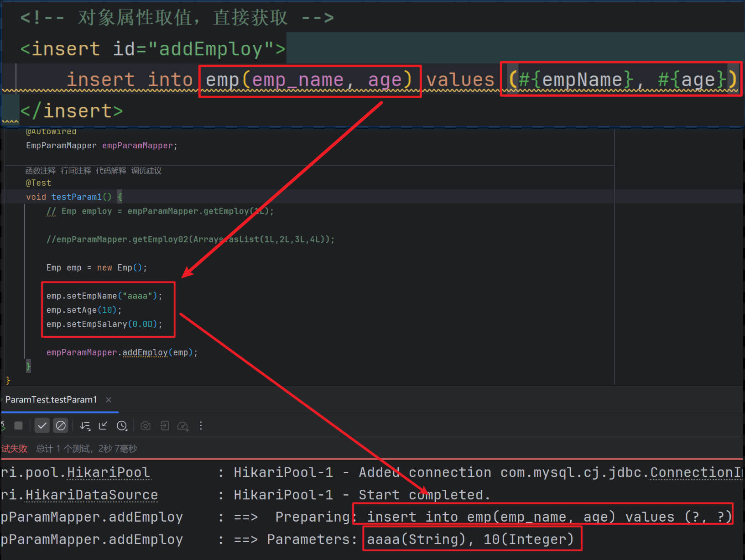Click the collapse all tests icon
Image resolution: width=745 pixels, height=560 pixels.
pos(103,425)
